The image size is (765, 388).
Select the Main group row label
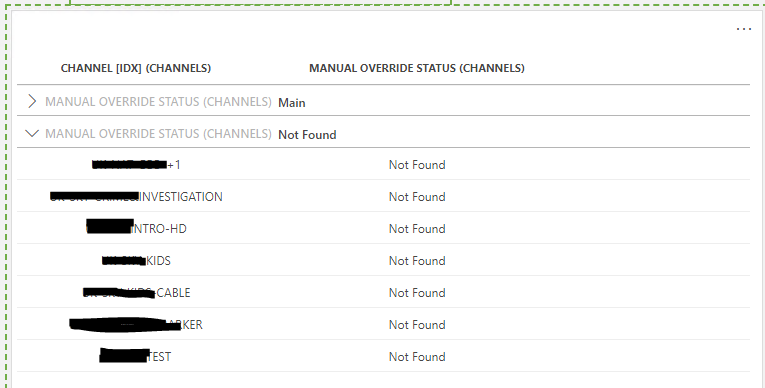[x=292, y=102]
